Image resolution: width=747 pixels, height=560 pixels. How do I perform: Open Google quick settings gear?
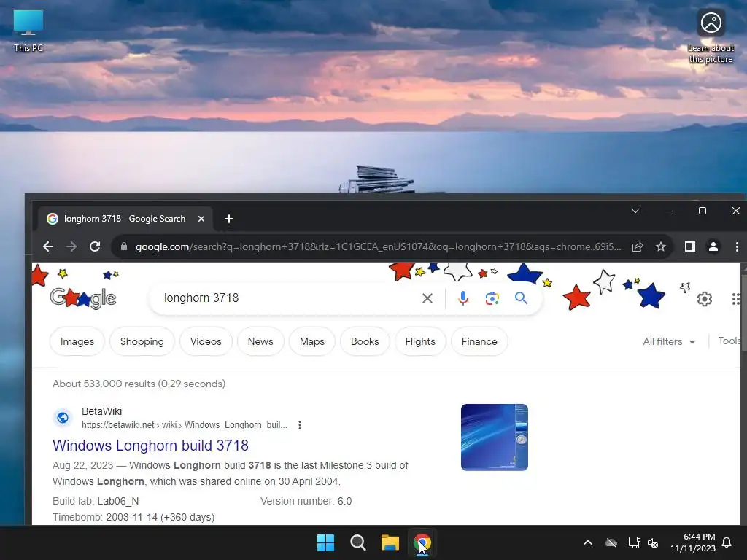tap(705, 298)
